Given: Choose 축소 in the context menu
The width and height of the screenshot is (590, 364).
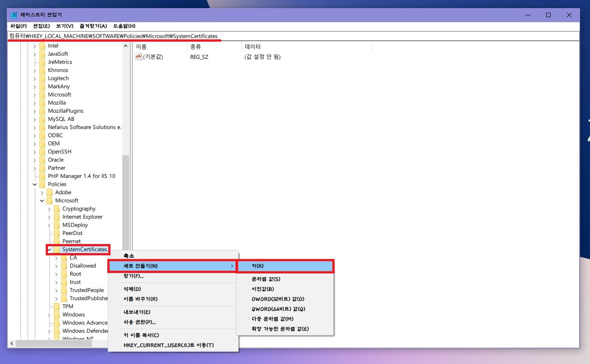Looking at the screenshot, I should click(173, 256).
